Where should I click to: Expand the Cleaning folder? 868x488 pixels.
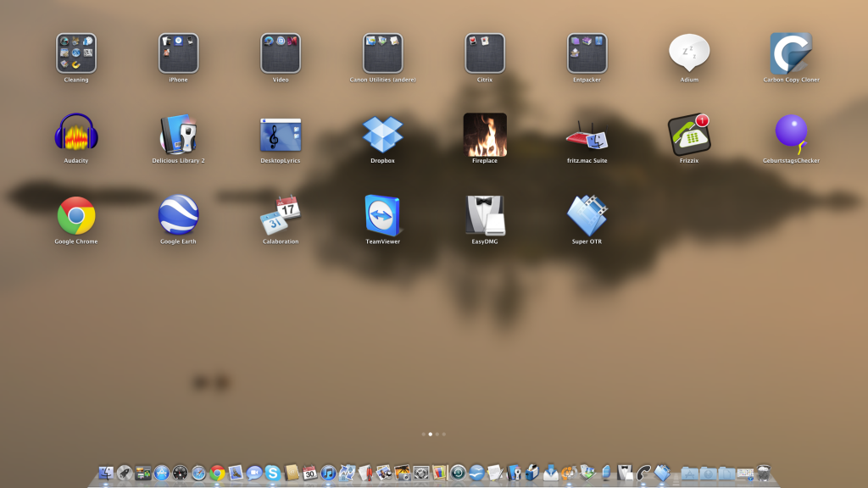pos(76,53)
